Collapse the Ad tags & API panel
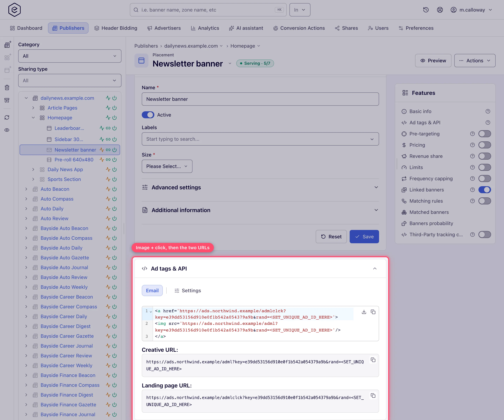This screenshot has width=504, height=420. coord(375,269)
